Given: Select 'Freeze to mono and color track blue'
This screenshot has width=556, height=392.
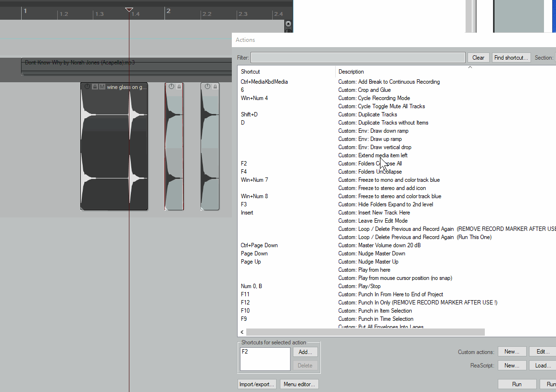Looking at the screenshot, I should pos(389,179).
